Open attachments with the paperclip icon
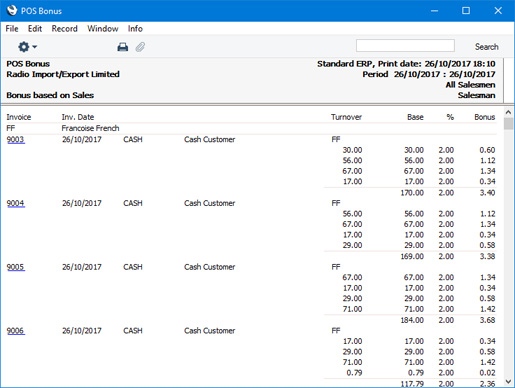Screen dimensions: 515x388 pyautogui.click(x=140, y=47)
